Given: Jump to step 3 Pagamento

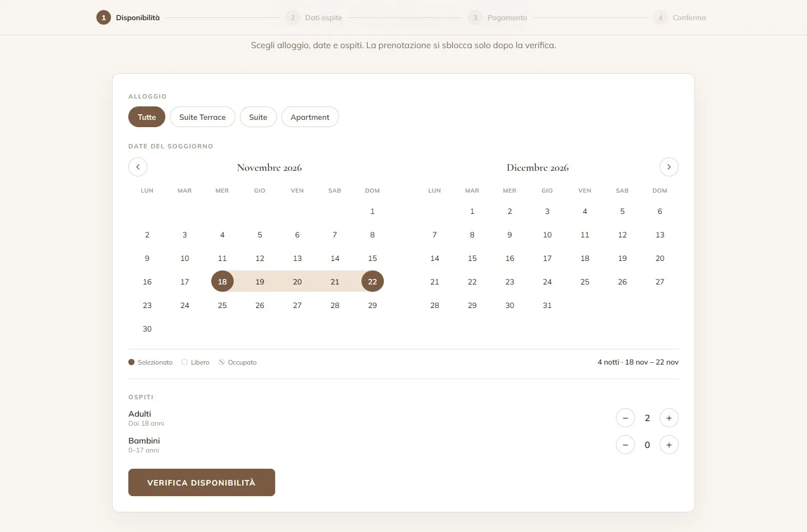Looking at the screenshot, I should click(x=498, y=17).
